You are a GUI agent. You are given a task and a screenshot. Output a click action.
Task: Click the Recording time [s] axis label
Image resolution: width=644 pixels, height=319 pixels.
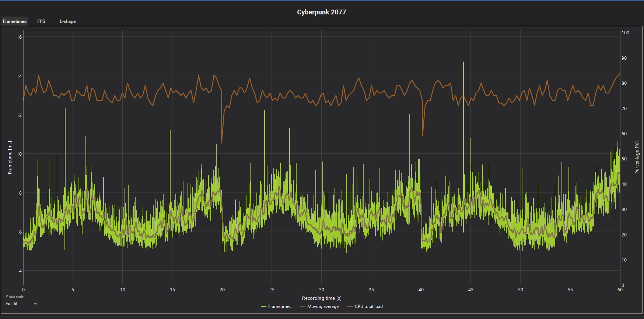click(x=322, y=298)
